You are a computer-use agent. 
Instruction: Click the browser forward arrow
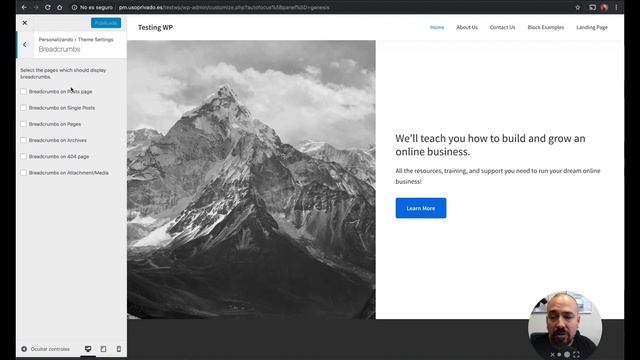[36, 7]
